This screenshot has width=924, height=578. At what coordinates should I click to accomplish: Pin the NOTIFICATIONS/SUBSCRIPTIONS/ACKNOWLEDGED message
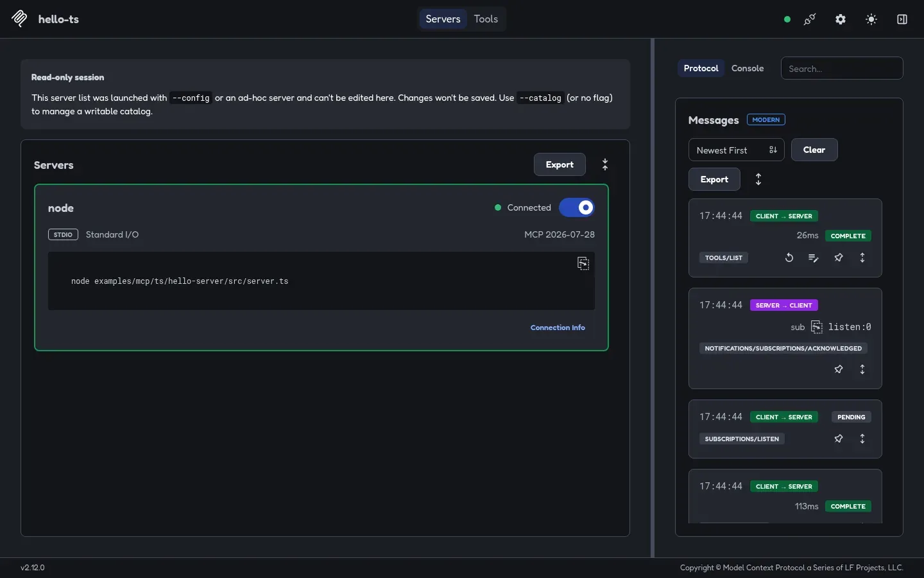coord(839,369)
